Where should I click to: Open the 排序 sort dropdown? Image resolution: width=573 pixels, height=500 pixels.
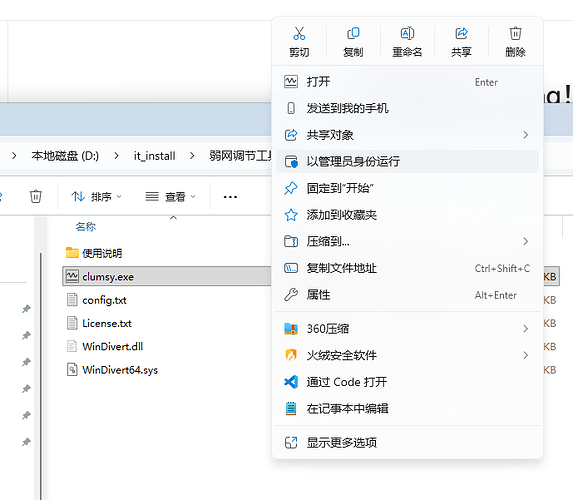tap(96, 197)
